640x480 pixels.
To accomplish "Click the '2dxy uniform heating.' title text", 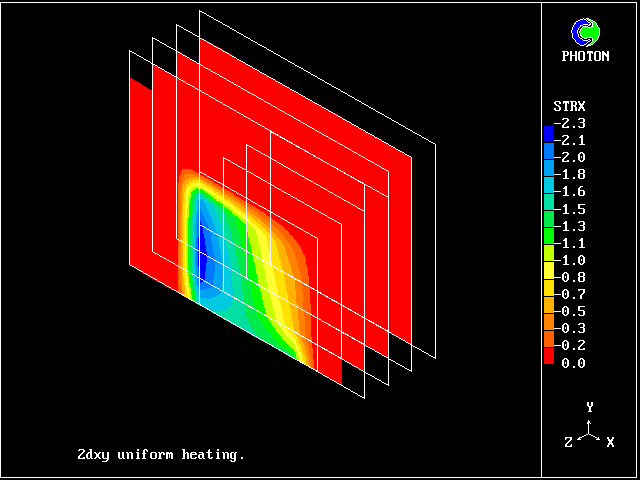I will 161,455.
